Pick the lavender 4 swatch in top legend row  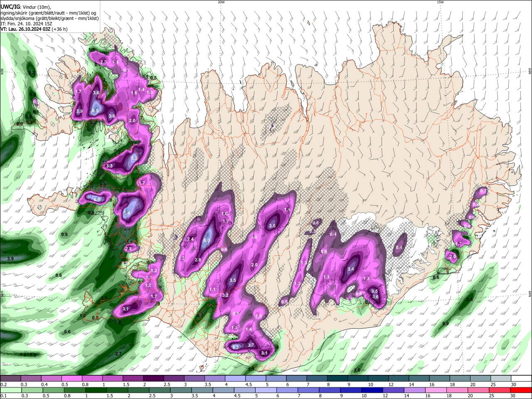[x=235, y=379]
